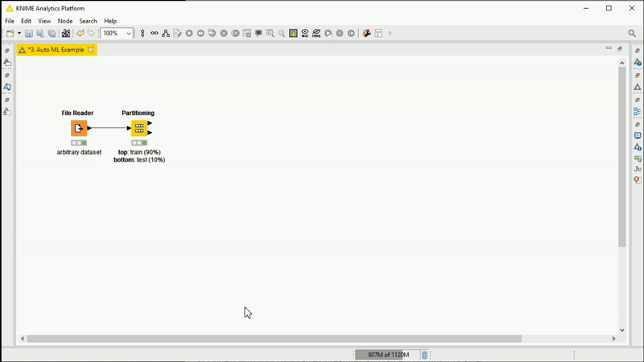Click the Add metanode green icon

(293, 33)
